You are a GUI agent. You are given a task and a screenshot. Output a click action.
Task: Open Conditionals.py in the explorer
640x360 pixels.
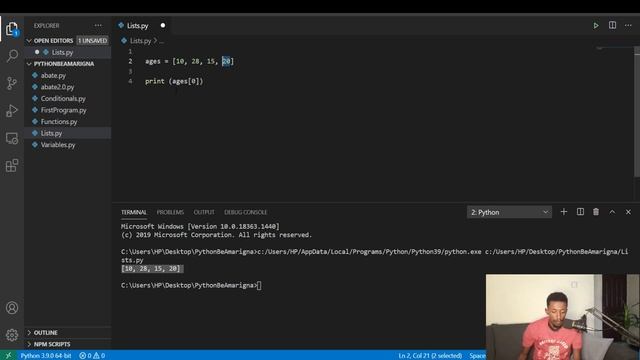coord(67,98)
